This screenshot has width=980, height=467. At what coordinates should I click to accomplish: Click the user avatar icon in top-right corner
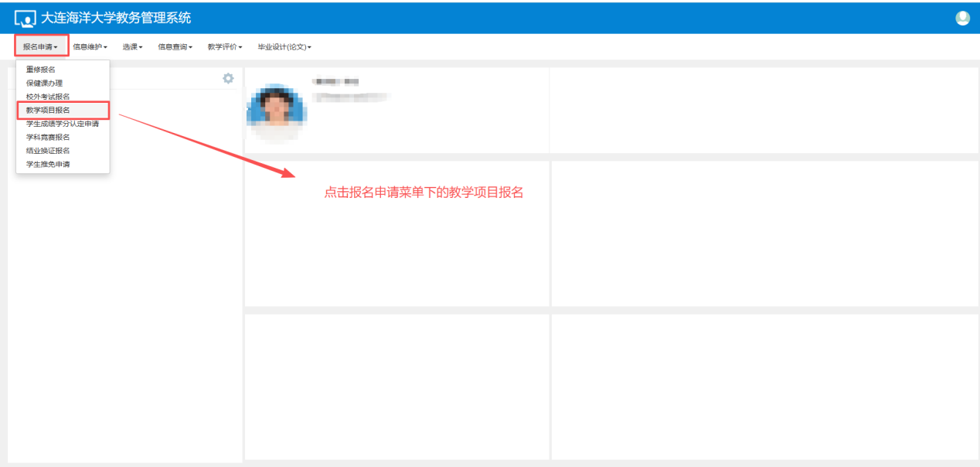(962, 18)
